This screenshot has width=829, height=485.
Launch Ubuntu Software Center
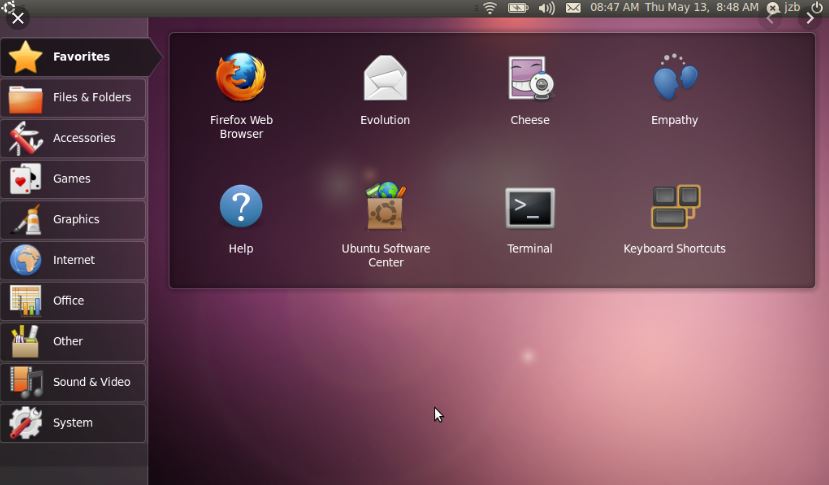point(385,208)
